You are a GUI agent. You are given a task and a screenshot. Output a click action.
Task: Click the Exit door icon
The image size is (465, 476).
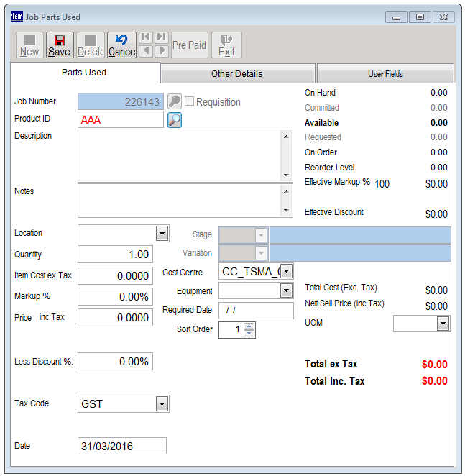click(x=226, y=40)
